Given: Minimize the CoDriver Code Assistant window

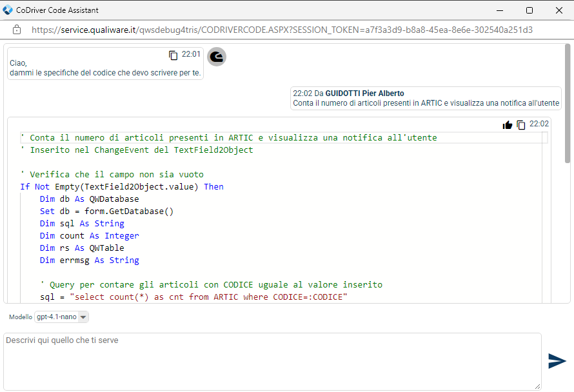Looking at the screenshot, I should tap(499, 10).
